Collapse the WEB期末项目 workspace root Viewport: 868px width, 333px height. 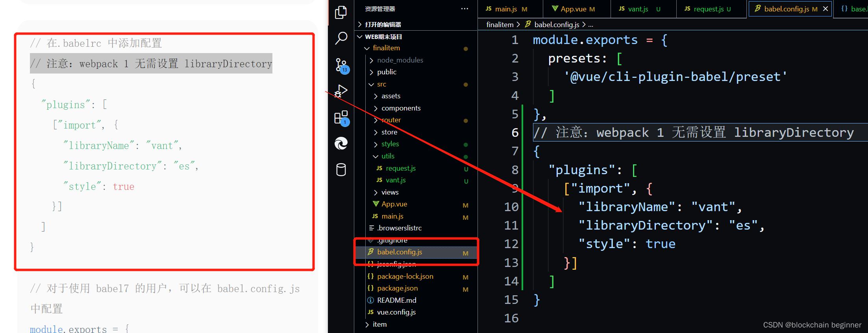click(416, 37)
